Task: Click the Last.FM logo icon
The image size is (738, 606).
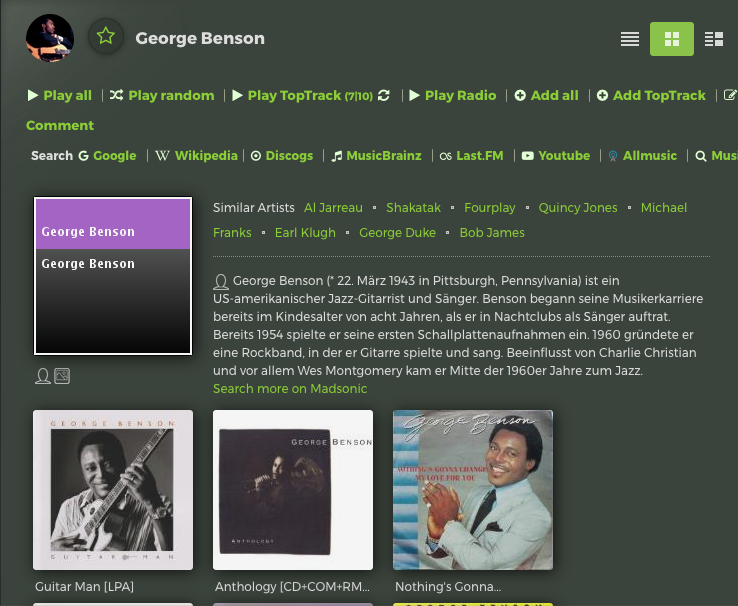Action: [446, 156]
